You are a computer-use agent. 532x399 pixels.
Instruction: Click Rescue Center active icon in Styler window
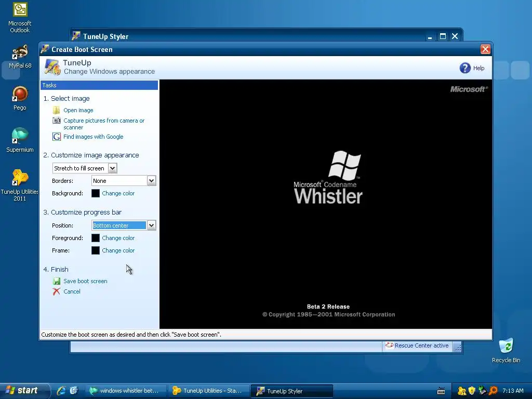(x=389, y=345)
